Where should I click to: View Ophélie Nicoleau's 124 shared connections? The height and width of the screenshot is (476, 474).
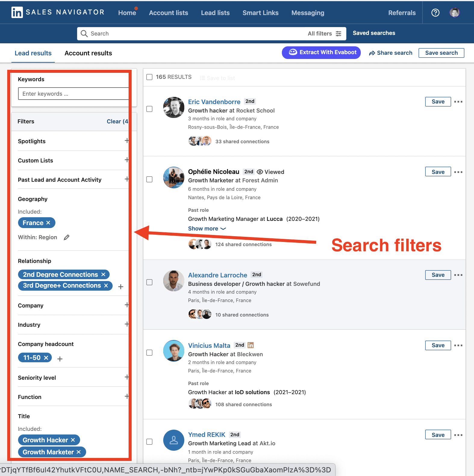tap(243, 244)
